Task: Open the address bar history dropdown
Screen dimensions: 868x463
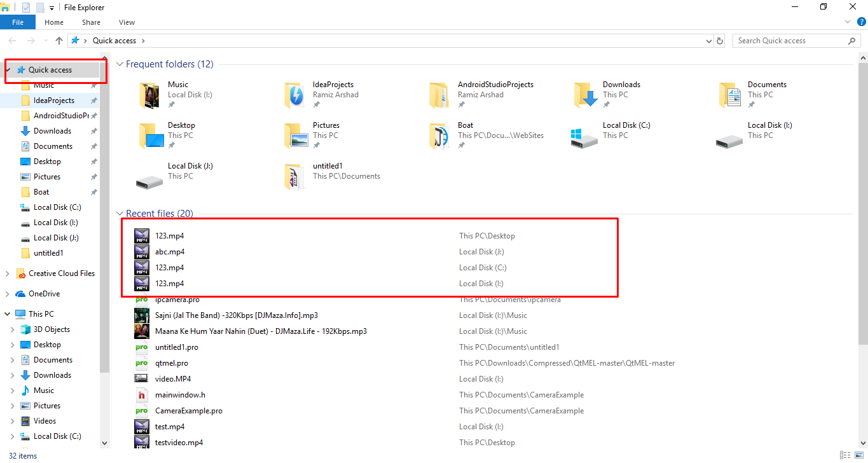Action: tap(709, 41)
